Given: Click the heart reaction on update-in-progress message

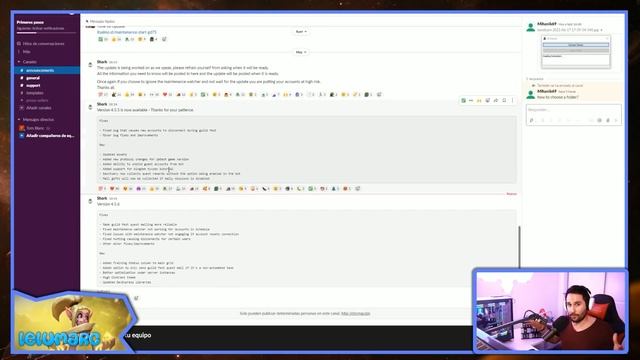Looking at the screenshot, I should pyautogui.click(x=167, y=95).
